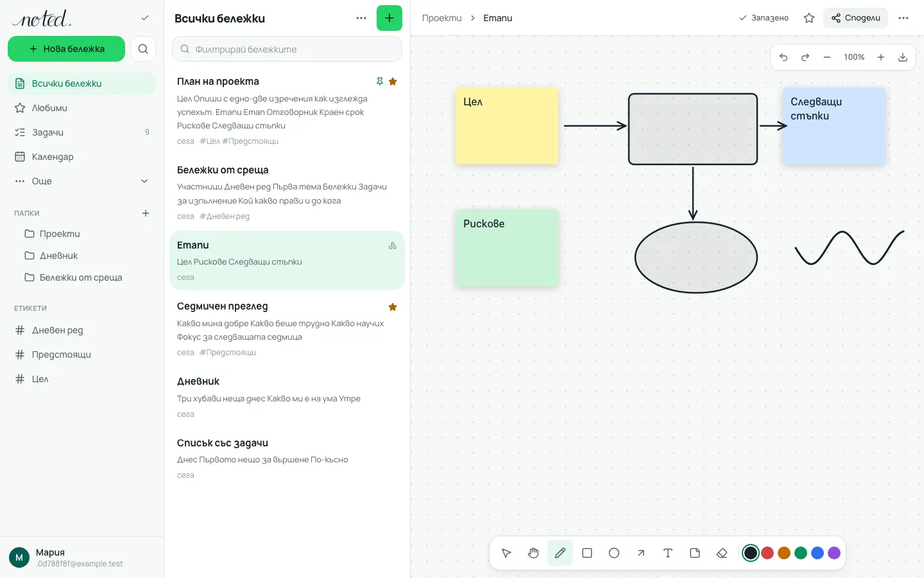Screen dimensions: 924x578
Task: Filter by Цел tag in sidebar
Action: coord(81,379)
